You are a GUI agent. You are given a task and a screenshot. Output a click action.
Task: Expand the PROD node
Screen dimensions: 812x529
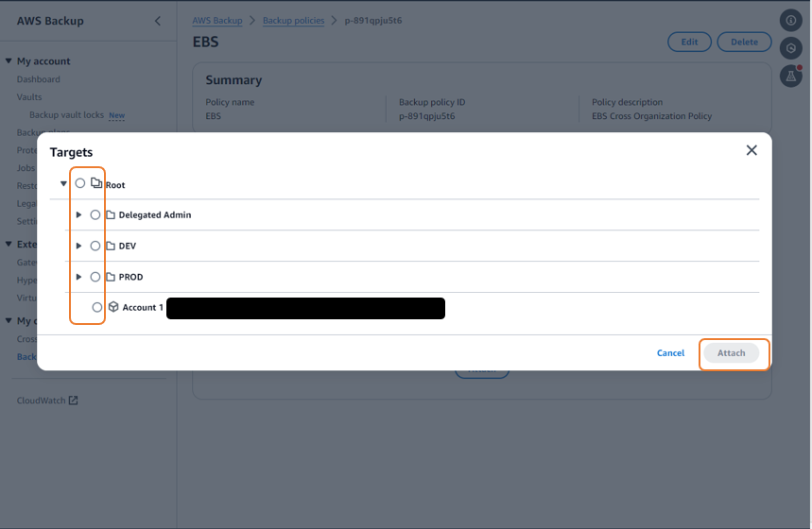pyautogui.click(x=78, y=277)
